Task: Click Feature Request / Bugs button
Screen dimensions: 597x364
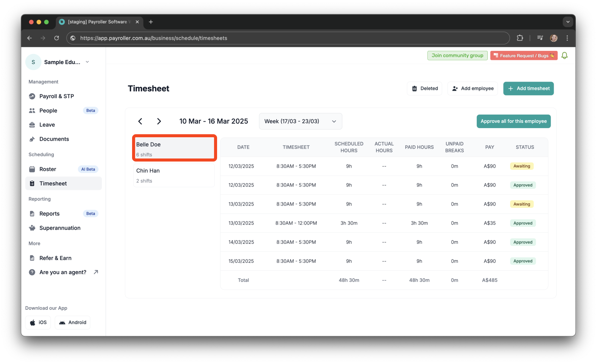Action: tap(524, 56)
